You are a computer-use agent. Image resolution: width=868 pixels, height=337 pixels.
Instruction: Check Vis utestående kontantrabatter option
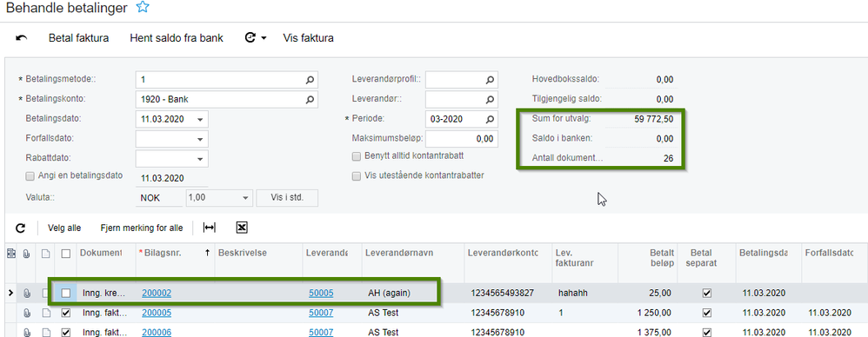[357, 175]
